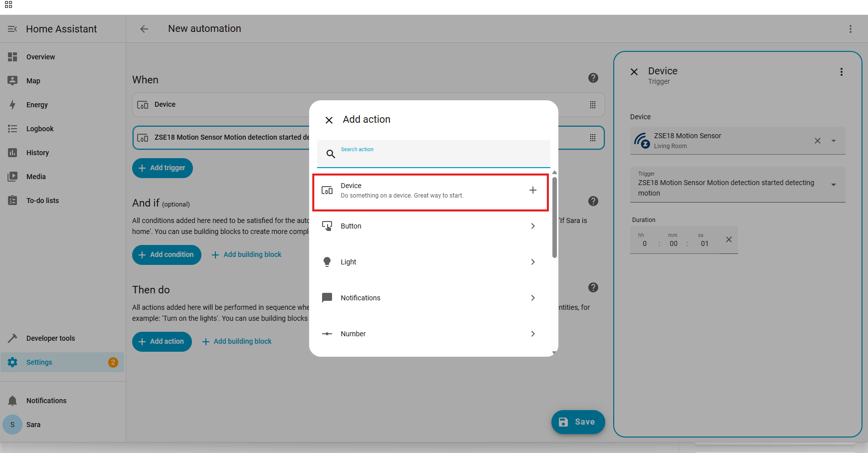Focus the Search action field
The image size is (868, 453).
click(434, 154)
